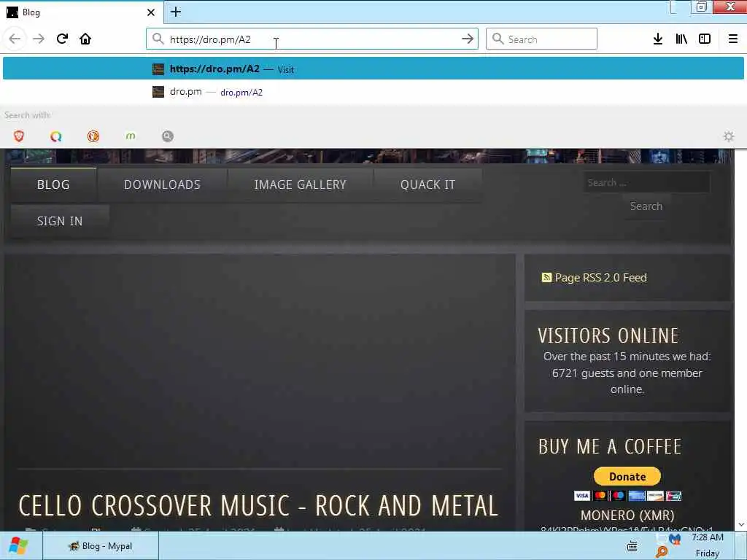Click the Go arrow in the address bar
Screen dimensions: 747x560
pyautogui.click(x=468, y=39)
